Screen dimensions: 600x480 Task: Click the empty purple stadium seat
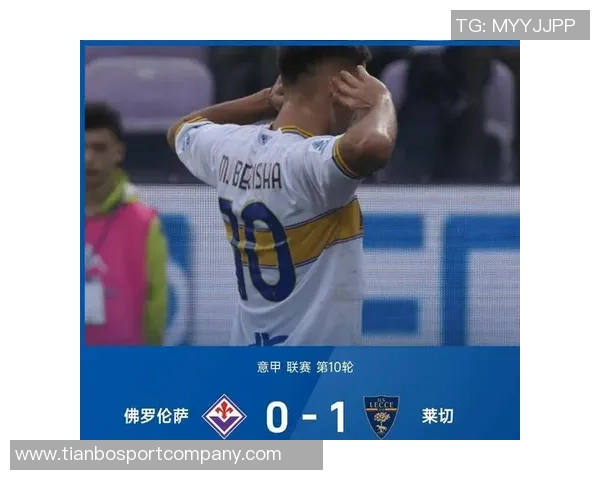148,90
